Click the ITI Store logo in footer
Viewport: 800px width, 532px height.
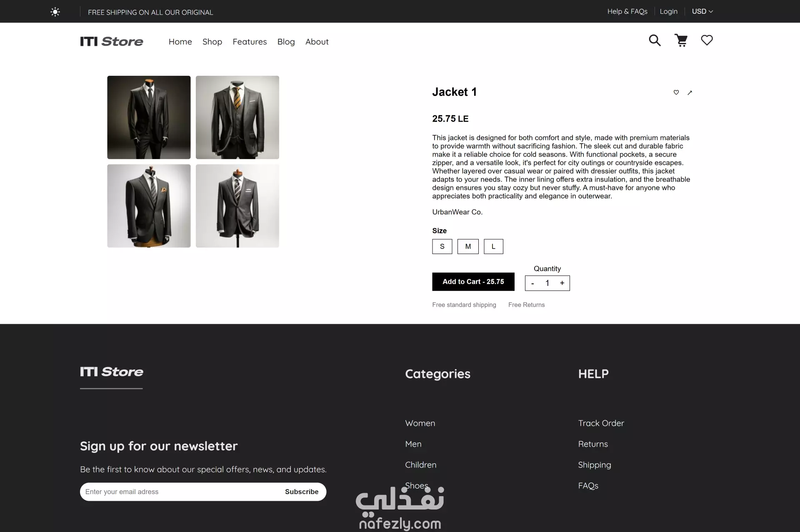(111, 372)
